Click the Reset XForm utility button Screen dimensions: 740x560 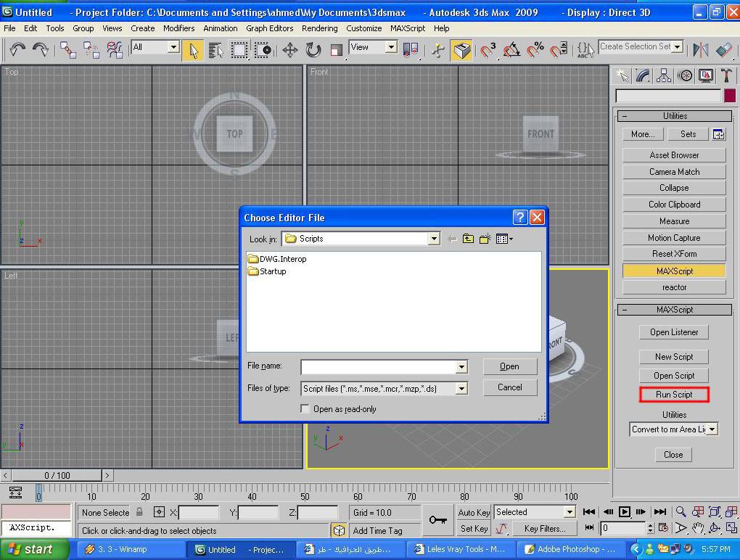click(x=674, y=254)
